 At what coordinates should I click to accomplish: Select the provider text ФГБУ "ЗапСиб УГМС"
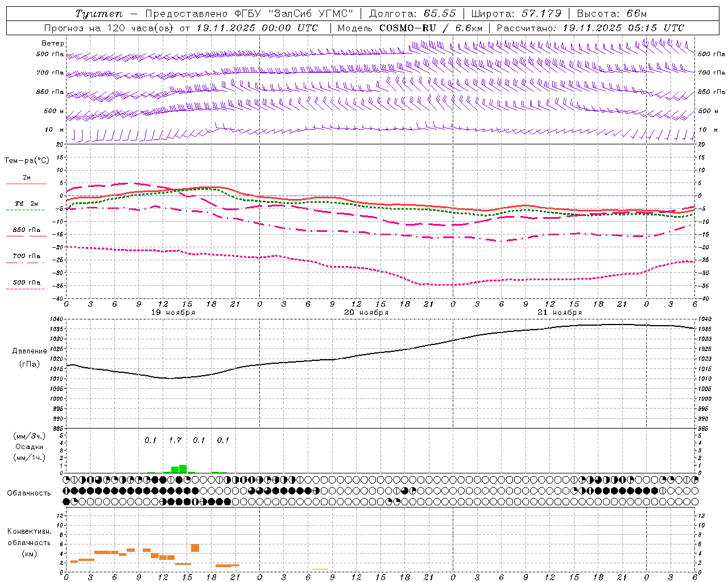[x=294, y=14]
